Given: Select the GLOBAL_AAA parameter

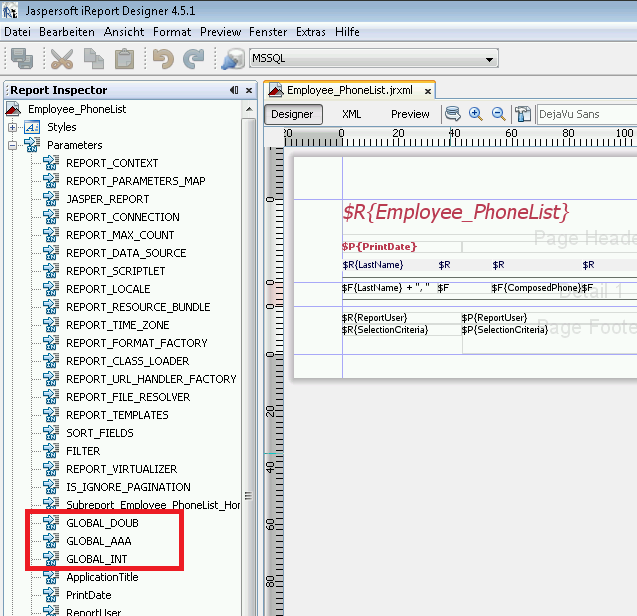Looking at the screenshot, I should point(98,541).
